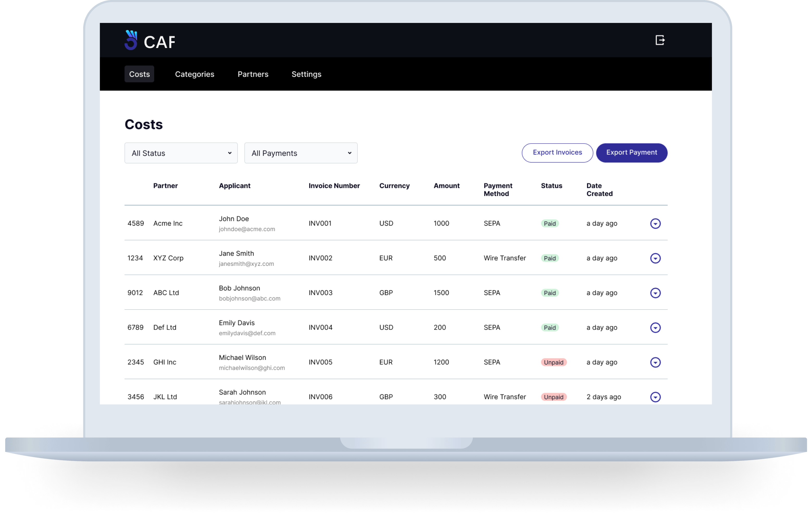Open the circle arrow icon for INV006
This screenshot has height=516, width=812.
[x=655, y=397]
